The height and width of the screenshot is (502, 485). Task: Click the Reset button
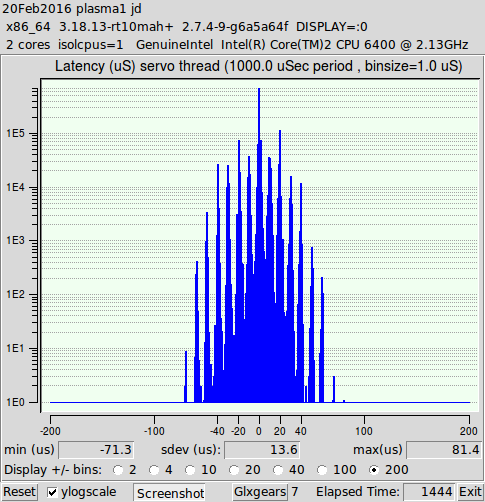tap(19, 492)
